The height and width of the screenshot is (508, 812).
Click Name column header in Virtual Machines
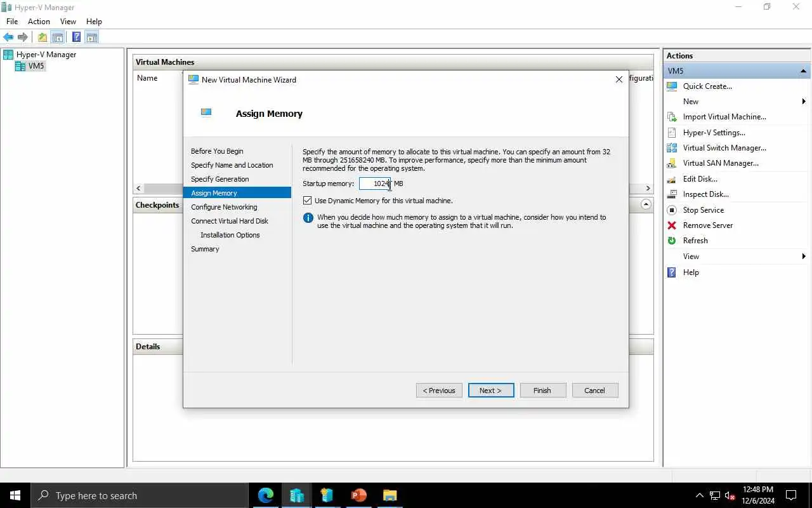[x=147, y=78]
